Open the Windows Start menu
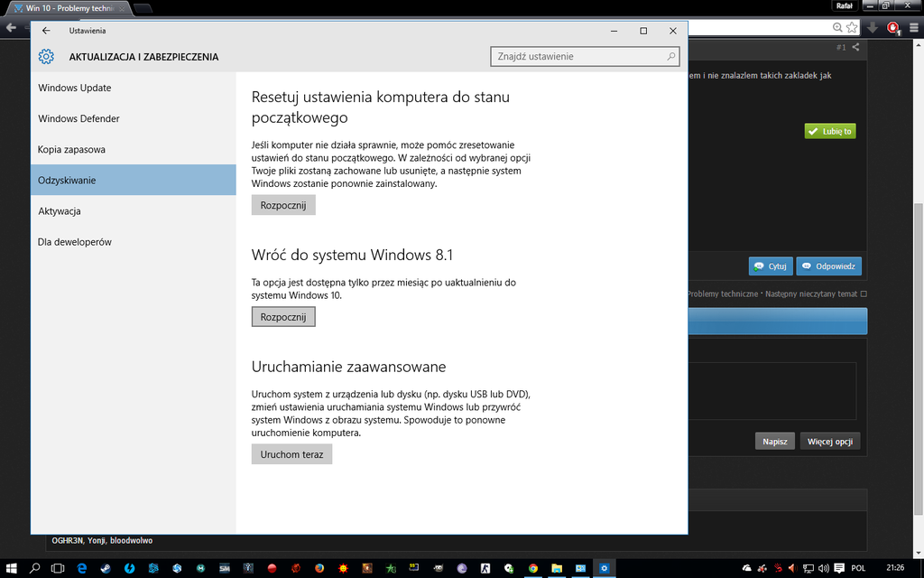The image size is (924, 578). 11,569
